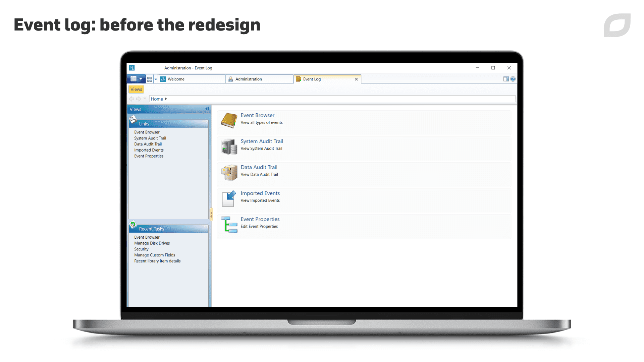Click Data Audit Trail in Links list

[148, 144]
